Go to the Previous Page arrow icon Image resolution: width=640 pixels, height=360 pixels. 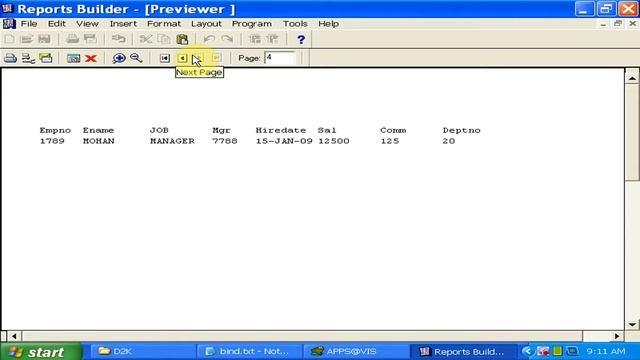(x=182, y=58)
